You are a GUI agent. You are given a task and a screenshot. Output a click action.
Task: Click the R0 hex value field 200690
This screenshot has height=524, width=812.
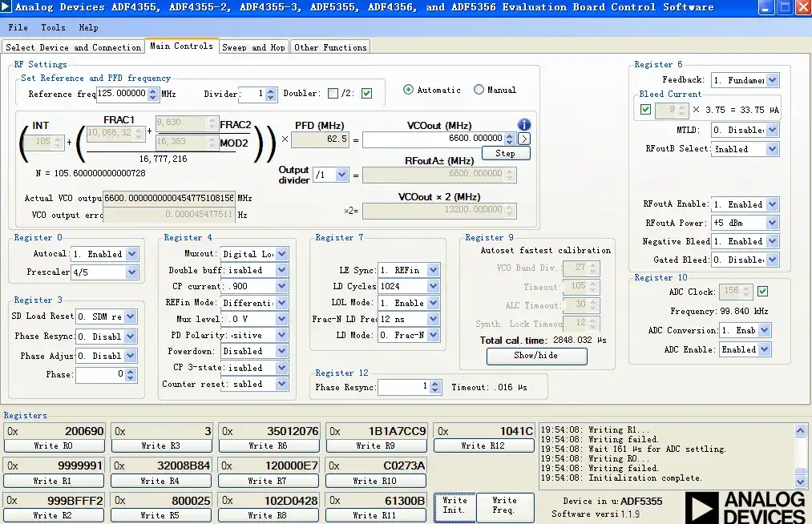point(54,431)
